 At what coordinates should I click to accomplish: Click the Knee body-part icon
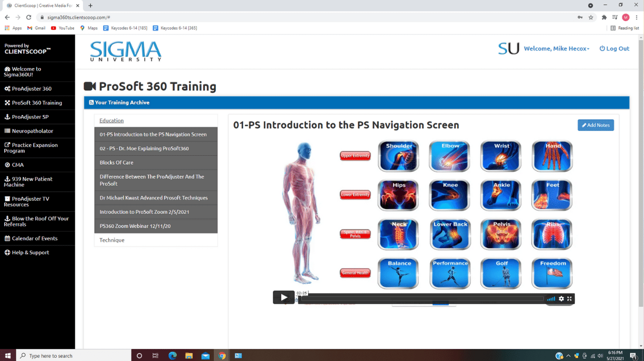pyautogui.click(x=450, y=195)
